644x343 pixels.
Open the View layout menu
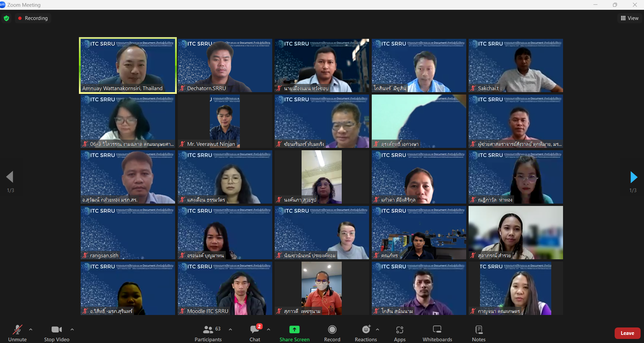(629, 18)
